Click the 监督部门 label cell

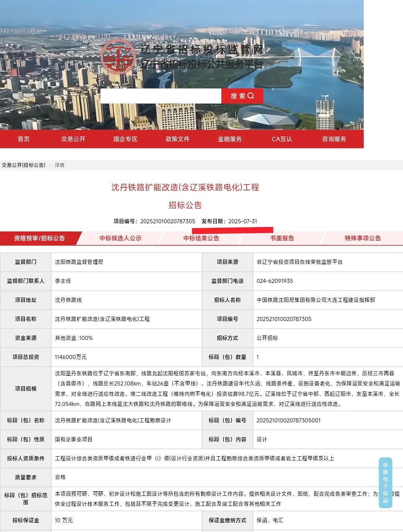click(x=26, y=262)
